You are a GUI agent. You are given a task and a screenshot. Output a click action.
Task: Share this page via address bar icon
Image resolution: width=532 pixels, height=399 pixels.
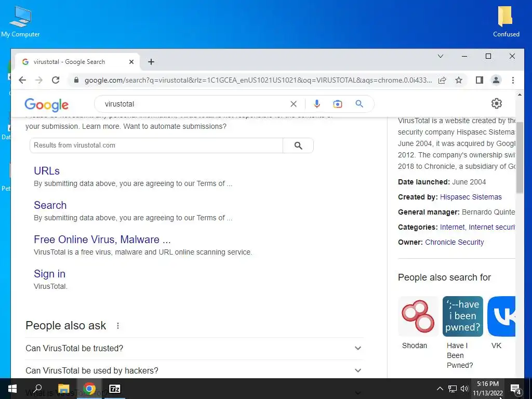[442, 80]
